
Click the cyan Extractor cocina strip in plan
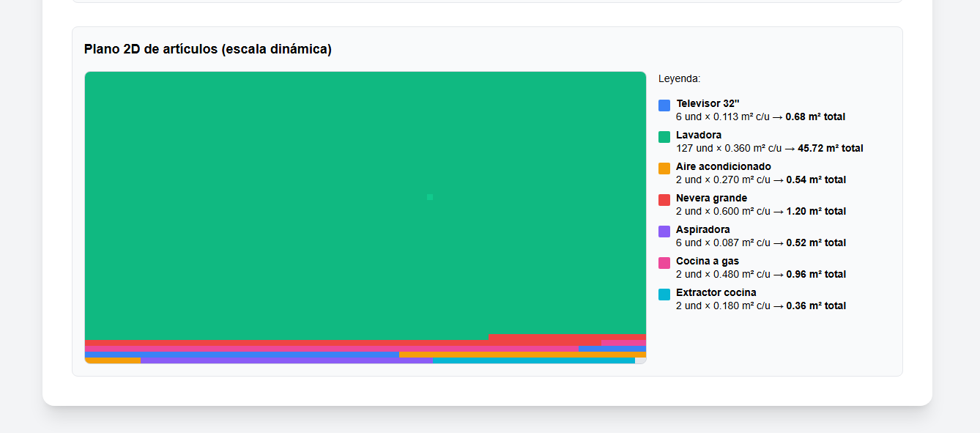click(x=533, y=360)
